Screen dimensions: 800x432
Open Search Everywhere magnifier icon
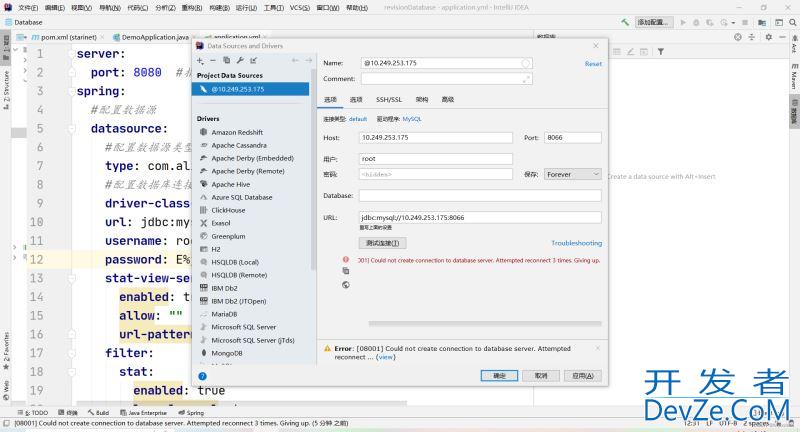[792, 22]
